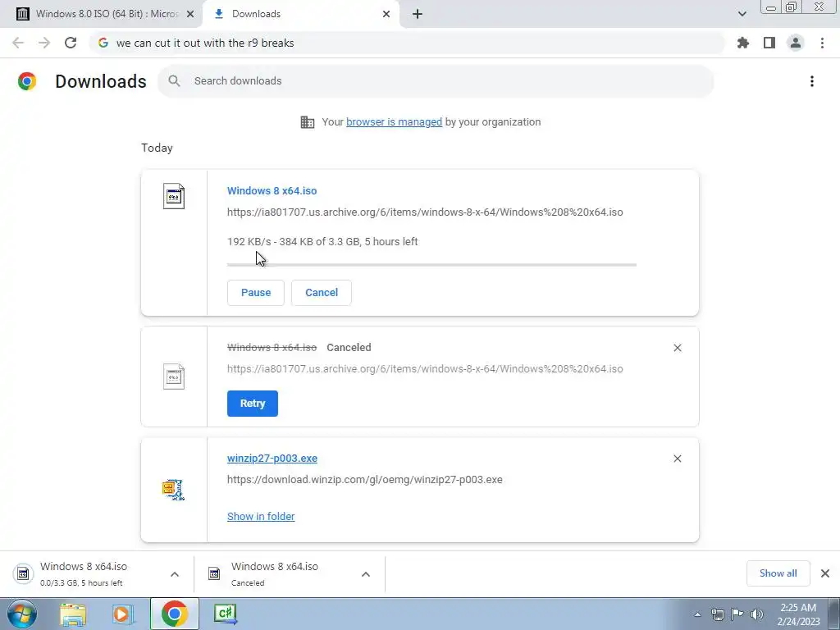Toggle the side panel icon

(769, 43)
